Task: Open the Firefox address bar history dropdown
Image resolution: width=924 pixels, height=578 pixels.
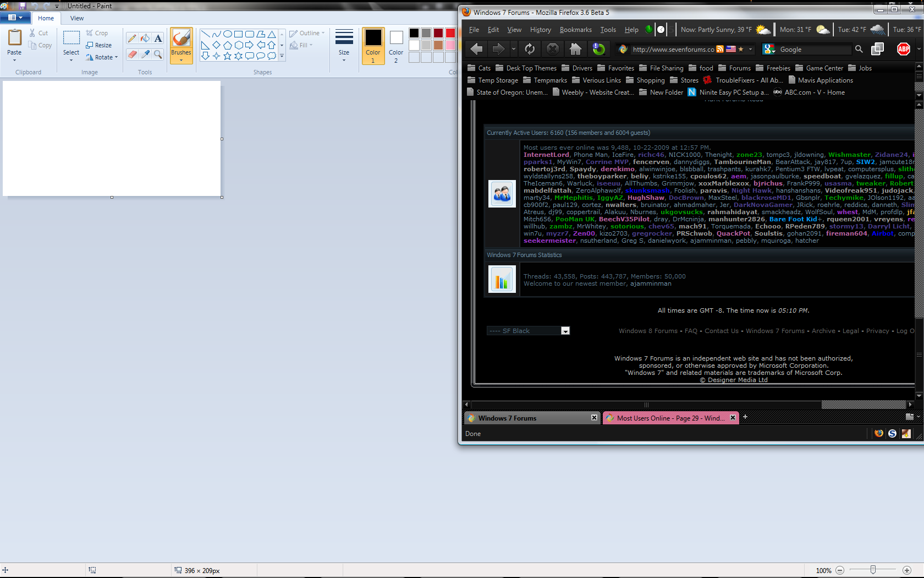Action: pos(750,49)
